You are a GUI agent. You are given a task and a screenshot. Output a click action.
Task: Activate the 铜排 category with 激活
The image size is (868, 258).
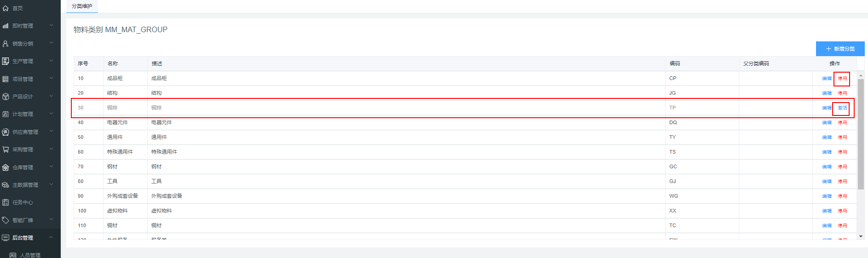(842, 108)
